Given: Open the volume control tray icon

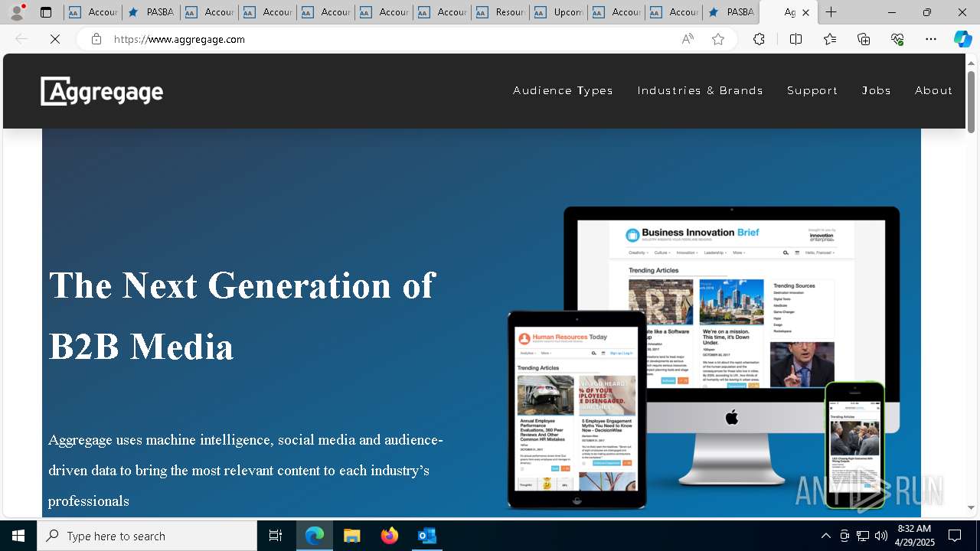Looking at the screenshot, I should [x=881, y=536].
